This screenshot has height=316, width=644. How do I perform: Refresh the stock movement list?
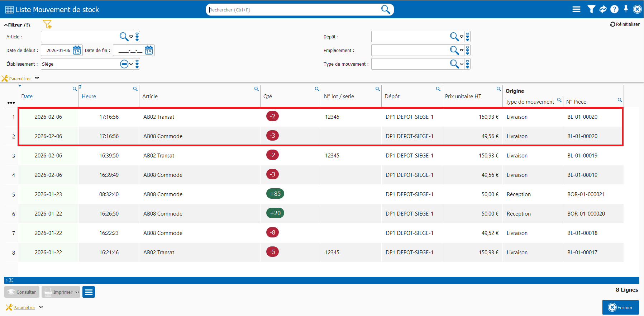click(603, 9)
